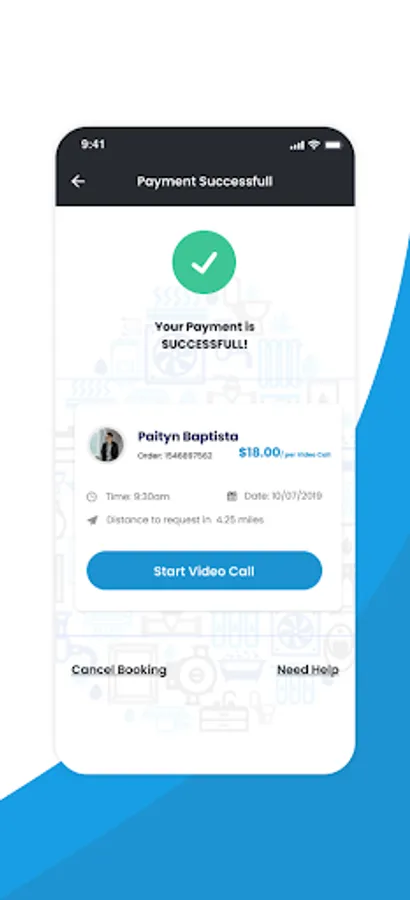
Task: Click the green checkmark success icon
Action: (x=204, y=262)
